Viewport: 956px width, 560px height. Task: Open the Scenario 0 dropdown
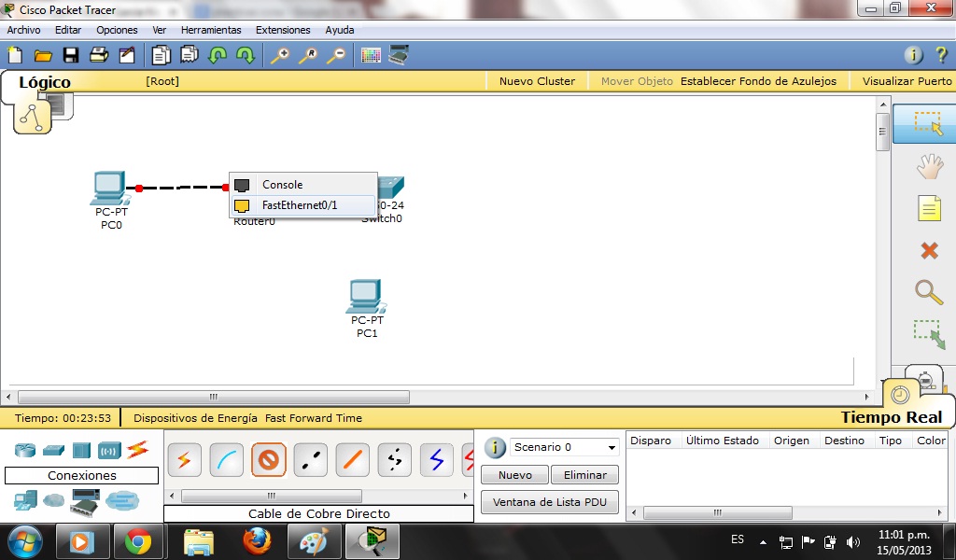click(x=565, y=447)
